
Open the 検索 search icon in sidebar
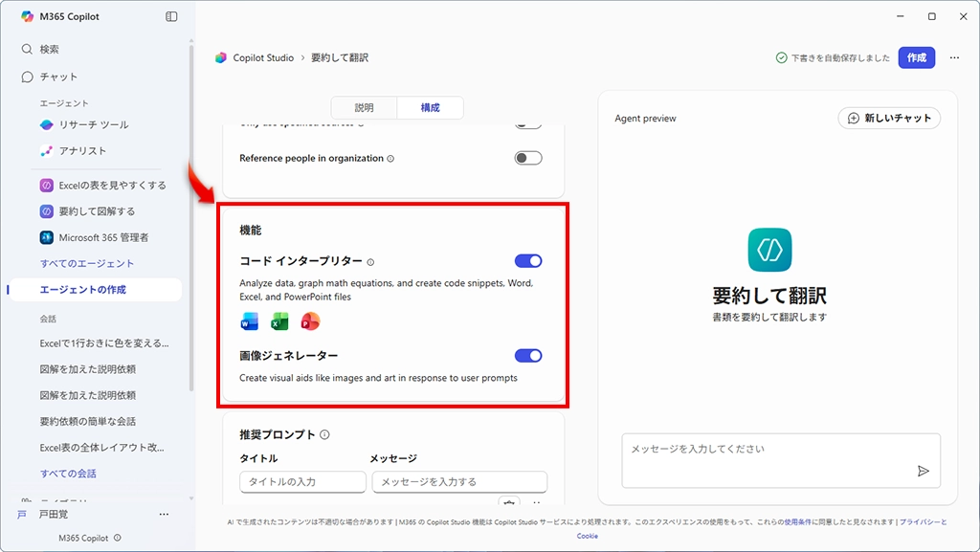(x=27, y=49)
